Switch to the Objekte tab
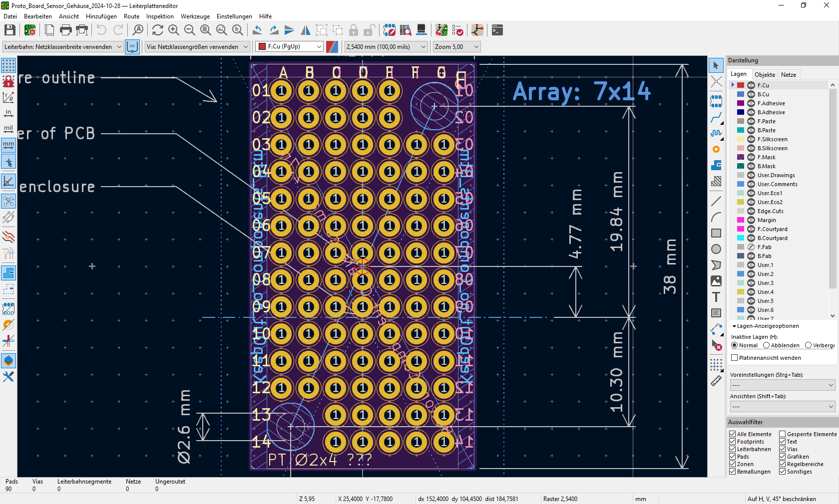The width and height of the screenshot is (839, 504). (x=765, y=75)
